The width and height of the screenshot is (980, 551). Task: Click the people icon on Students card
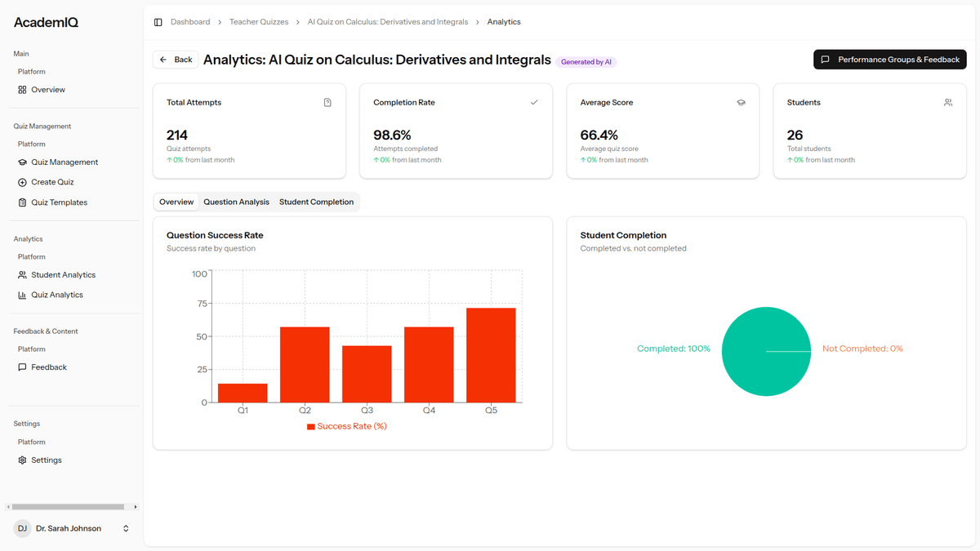tap(948, 102)
